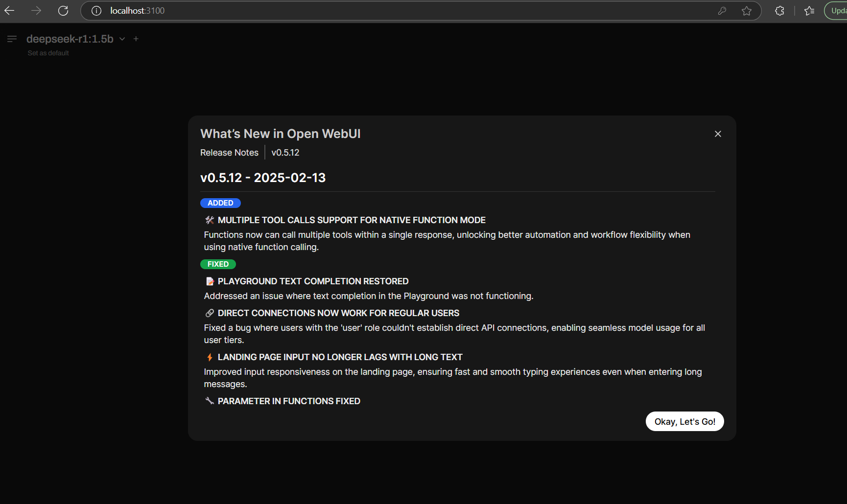847x504 pixels.
Task: Close the What's New dialog
Action: (718, 134)
